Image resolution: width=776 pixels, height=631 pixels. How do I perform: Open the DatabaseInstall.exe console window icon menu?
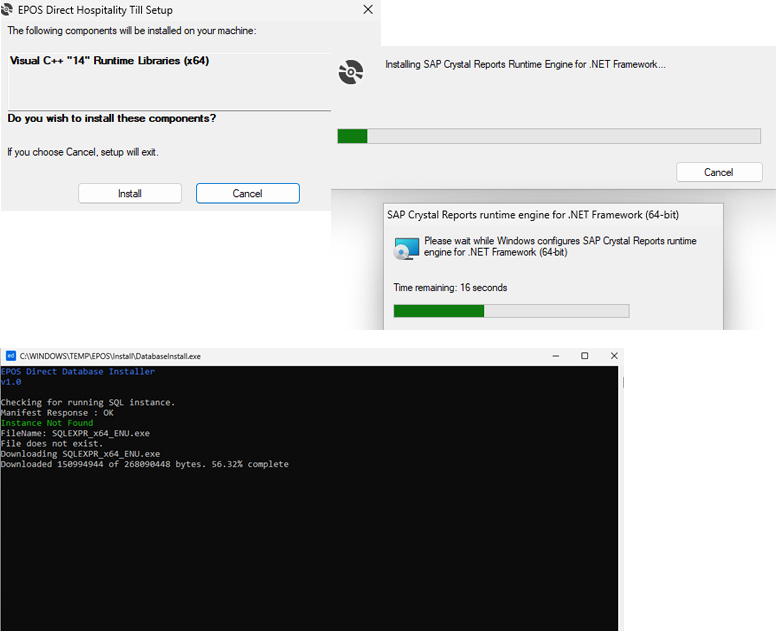(x=10, y=356)
